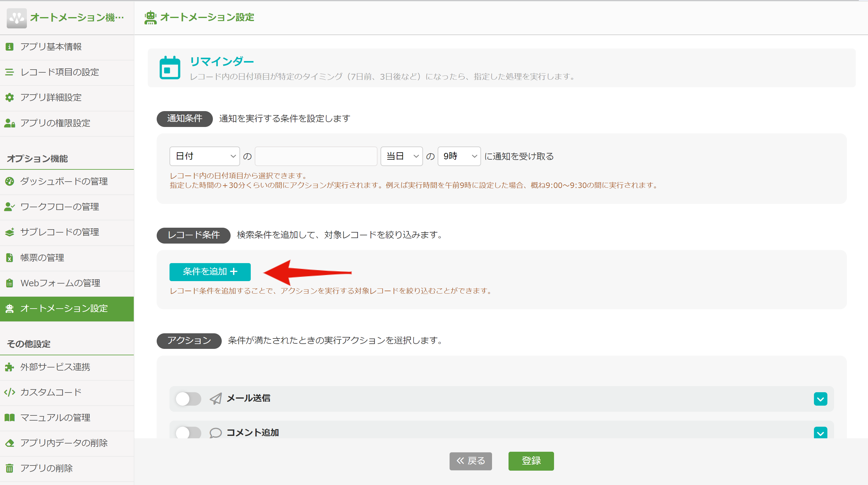Click the speech bubble icon for コメント追加
The width and height of the screenshot is (868, 485).
pos(215,433)
